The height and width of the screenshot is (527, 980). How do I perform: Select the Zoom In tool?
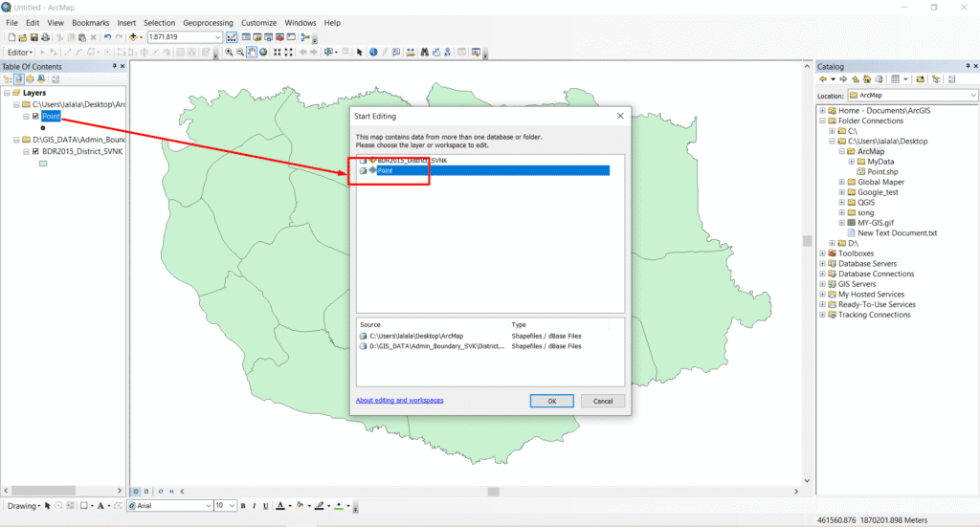tap(230, 53)
